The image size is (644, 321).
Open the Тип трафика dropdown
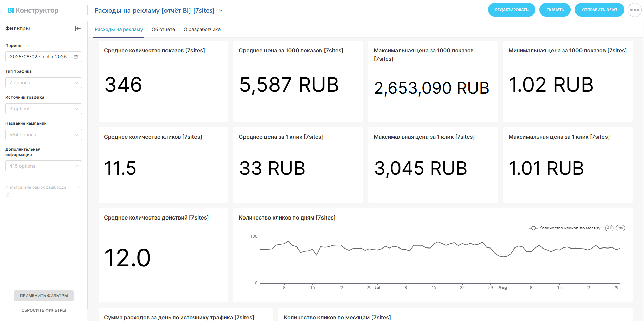tap(44, 83)
